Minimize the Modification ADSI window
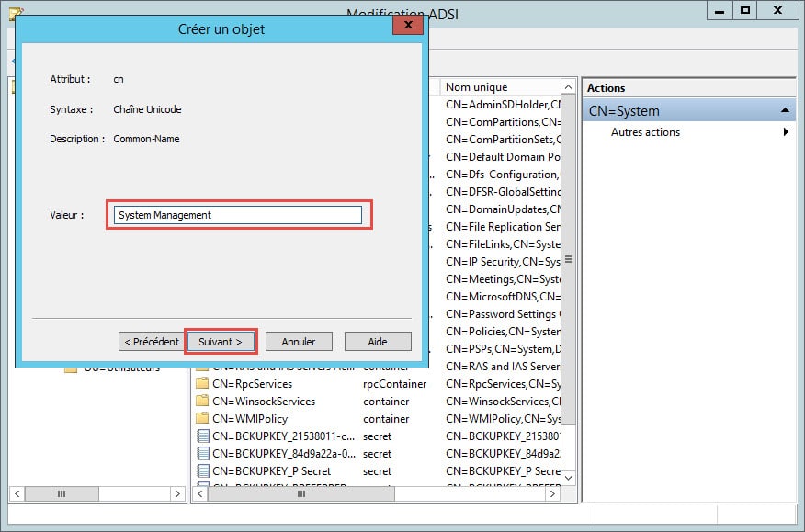 coord(720,11)
